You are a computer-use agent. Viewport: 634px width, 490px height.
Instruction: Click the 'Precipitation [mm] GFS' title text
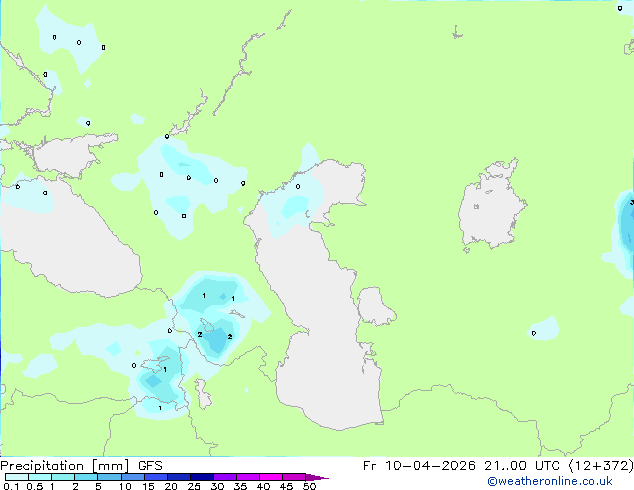[x=81, y=466]
